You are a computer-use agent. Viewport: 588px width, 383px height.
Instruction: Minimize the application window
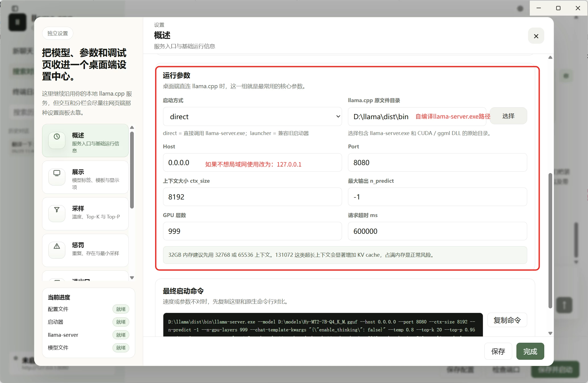click(539, 8)
